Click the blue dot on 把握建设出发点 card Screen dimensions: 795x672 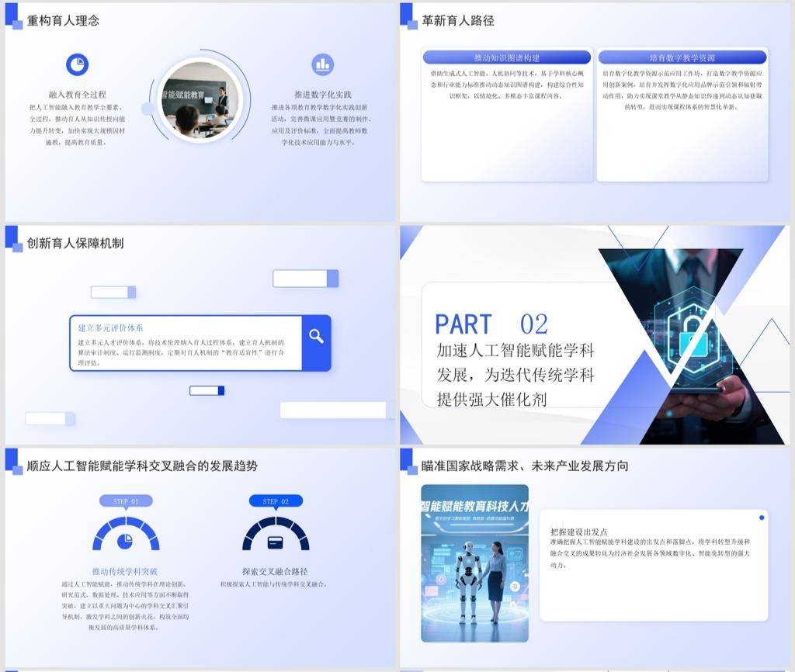point(762,518)
